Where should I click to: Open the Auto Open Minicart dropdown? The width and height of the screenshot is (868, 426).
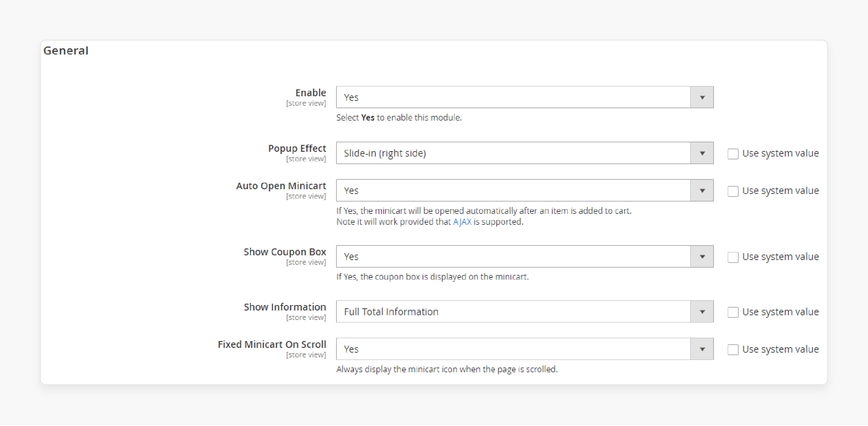pos(525,190)
